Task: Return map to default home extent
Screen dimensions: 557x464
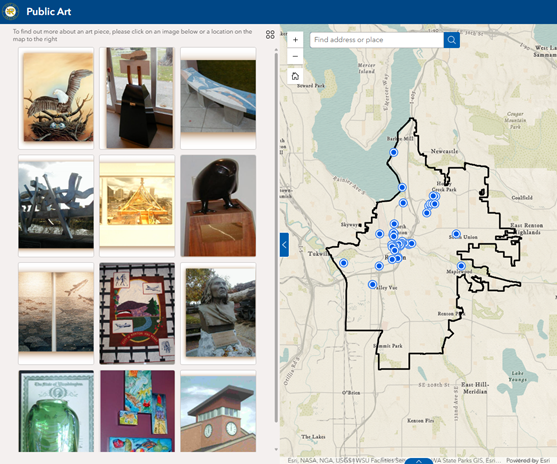Action: pos(295,76)
